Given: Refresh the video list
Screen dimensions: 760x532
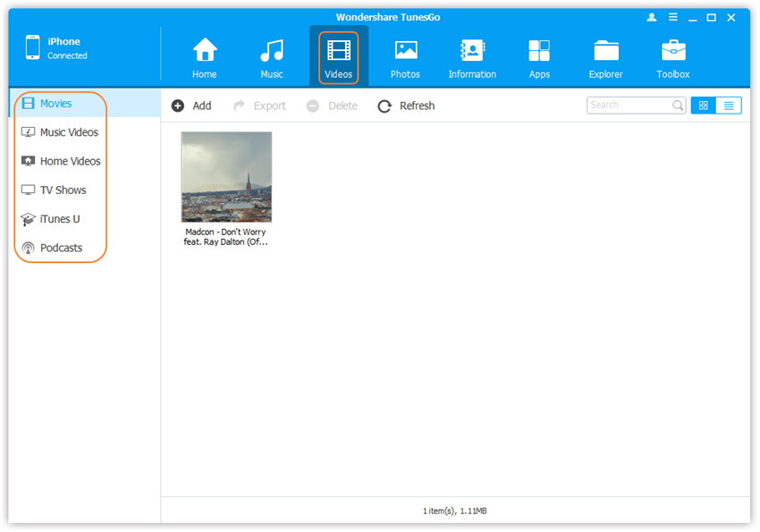Looking at the screenshot, I should click(406, 106).
